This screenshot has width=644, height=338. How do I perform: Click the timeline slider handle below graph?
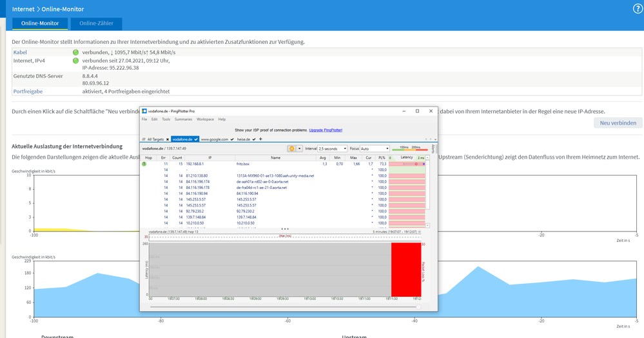[x=419, y=306]
